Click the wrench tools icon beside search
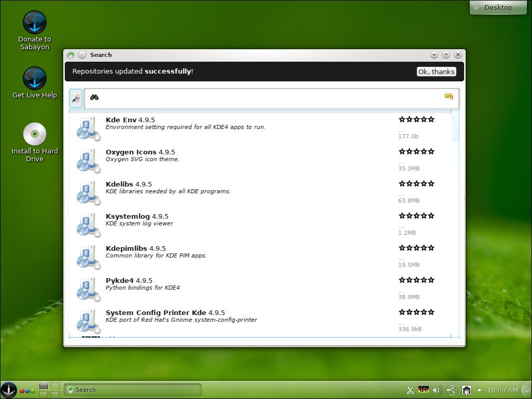Viewport: 532px width, 399px height. click(x=76, y=98)
